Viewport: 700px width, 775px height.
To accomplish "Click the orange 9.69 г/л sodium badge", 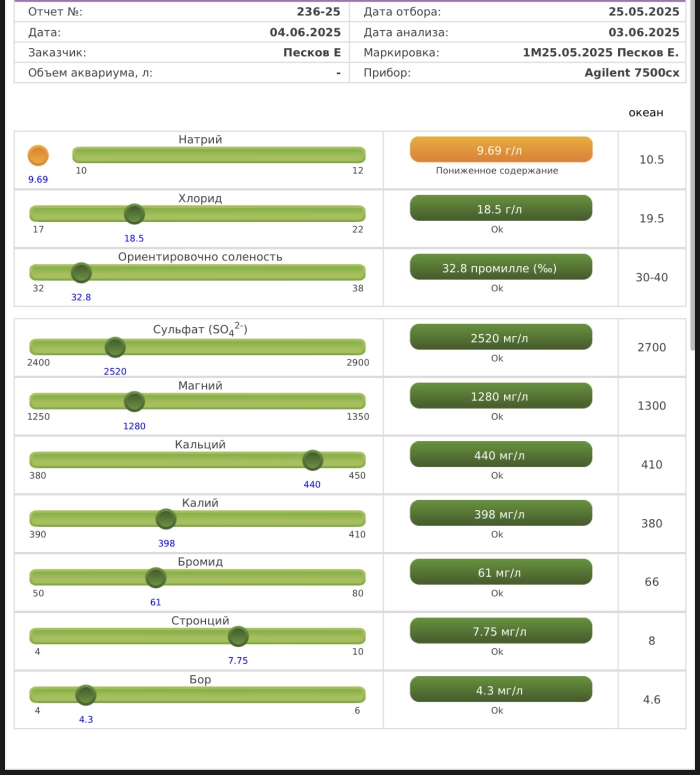I will (501, 150).
